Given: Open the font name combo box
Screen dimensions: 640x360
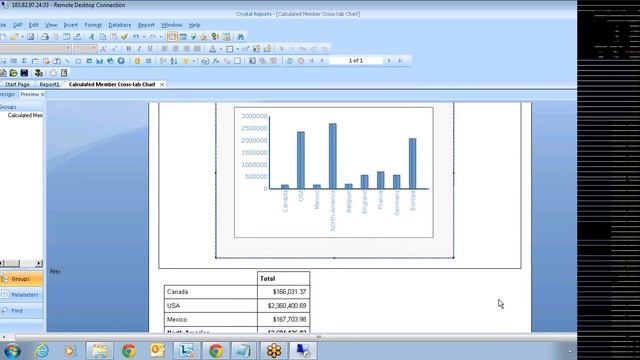Looking at the screenshot, I should point(35,49).
